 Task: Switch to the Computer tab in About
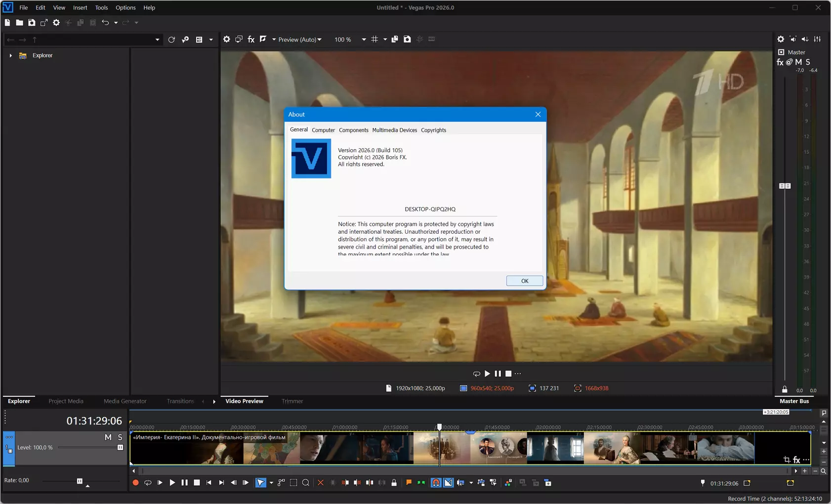pos(323,130)
